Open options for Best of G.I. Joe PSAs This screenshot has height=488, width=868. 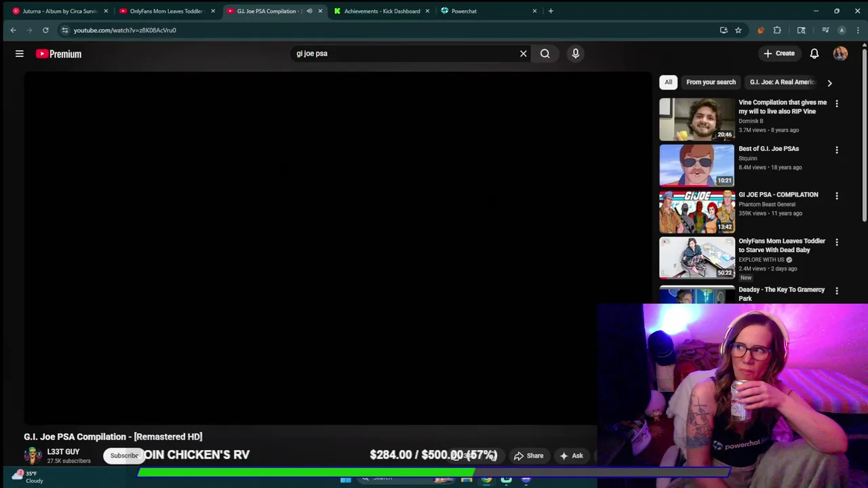click(837, 150)
